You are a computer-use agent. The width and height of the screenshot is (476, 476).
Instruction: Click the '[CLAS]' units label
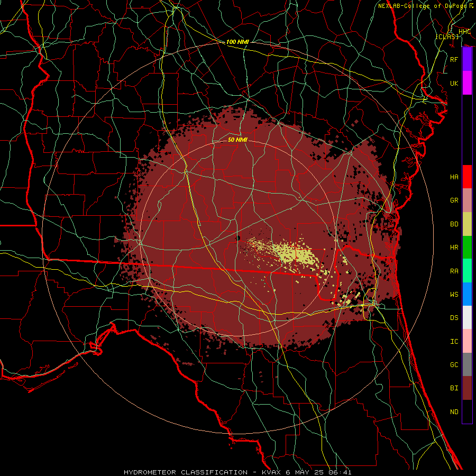(447, 36)
